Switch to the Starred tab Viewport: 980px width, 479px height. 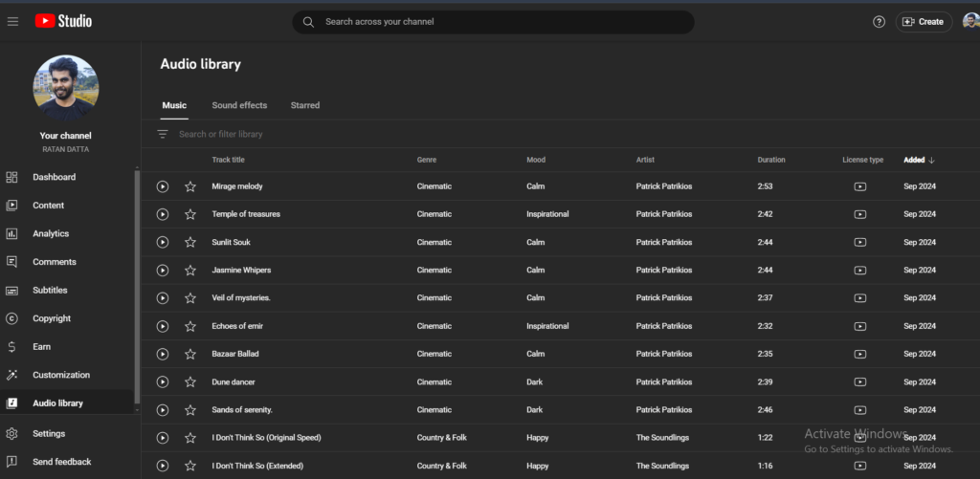[x=305, y=105]
